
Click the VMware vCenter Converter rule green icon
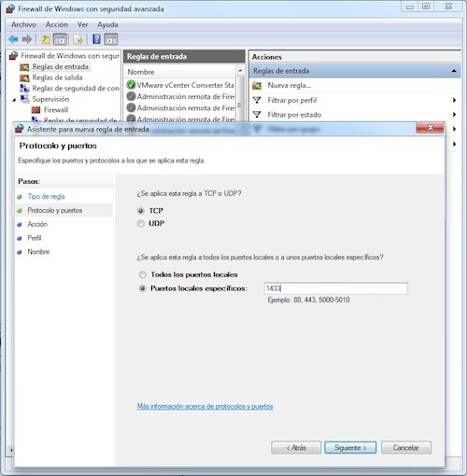[131, 85]
